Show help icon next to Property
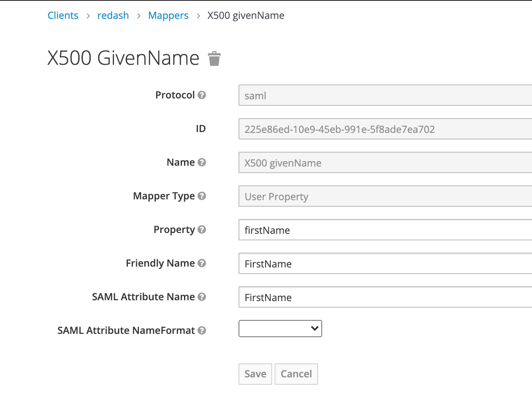The height and width of the screenshot is (411, 532). pos(202,229)
